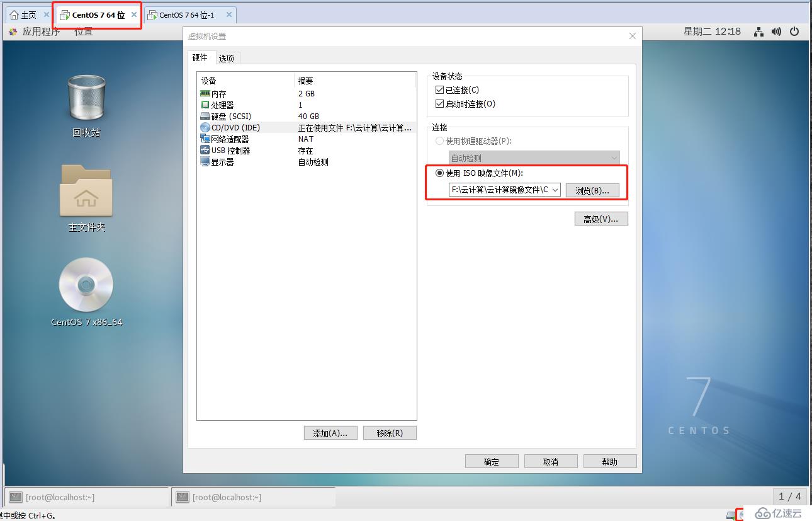Image resolution: width=812 pixels, height=521 pixels.
Task: Click the 星期二 12:18 clock
Action: pos(713,31)
